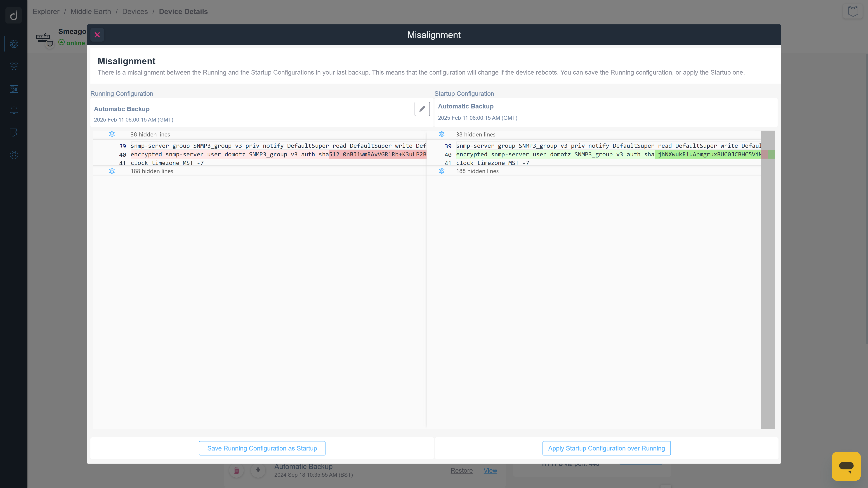The image size is (868, 488).
Task: Select the inventory cubes icon in the sidebar
Action: (x=14, y=66)
